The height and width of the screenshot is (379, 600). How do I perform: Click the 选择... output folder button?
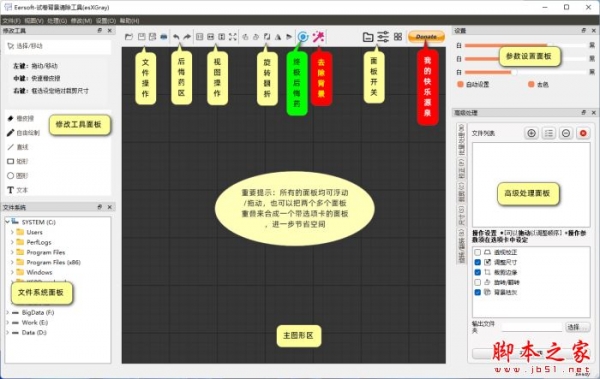[x=577, y=327]
